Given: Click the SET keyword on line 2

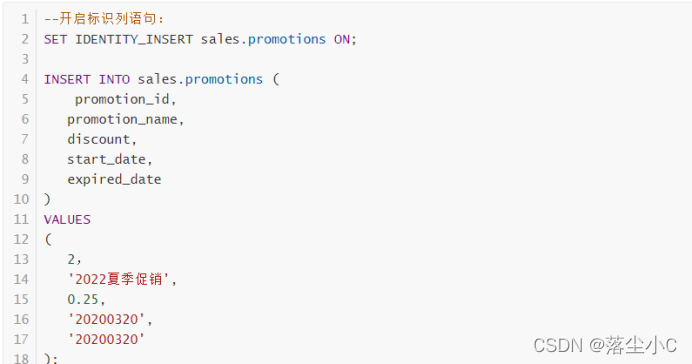Looking at the screenshot, I should pyautogui.click(x=55, y=39).
